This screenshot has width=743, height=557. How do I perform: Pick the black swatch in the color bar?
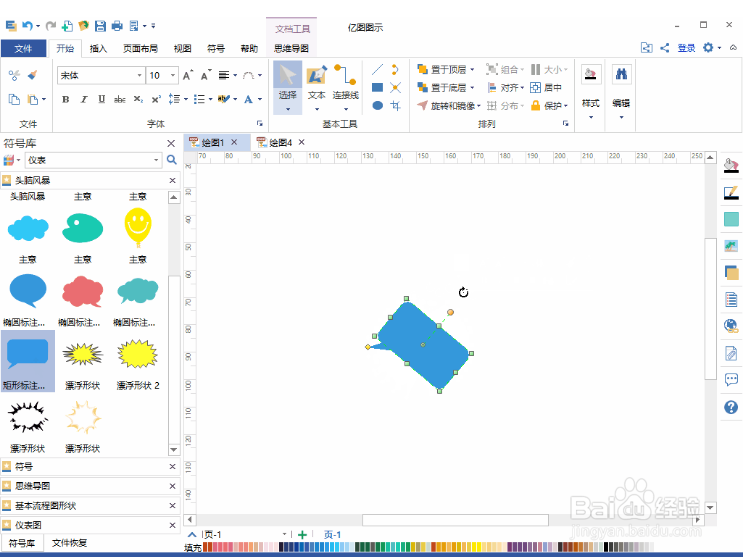(x=606, y=548)
